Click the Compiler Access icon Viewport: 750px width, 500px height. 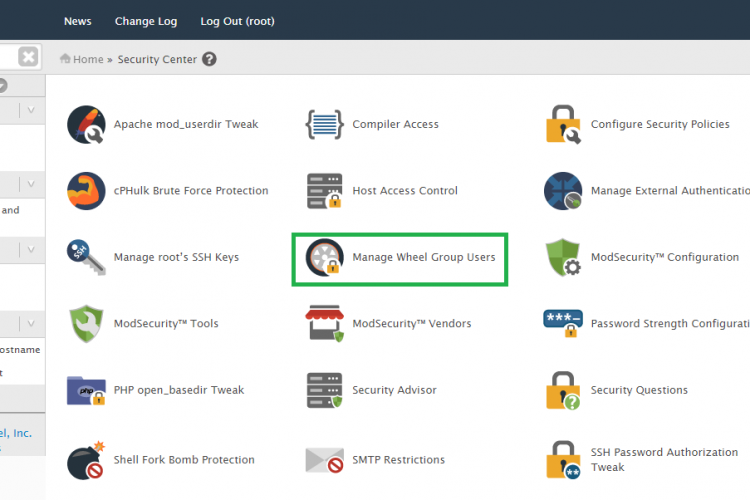click(x=324, y=124)
